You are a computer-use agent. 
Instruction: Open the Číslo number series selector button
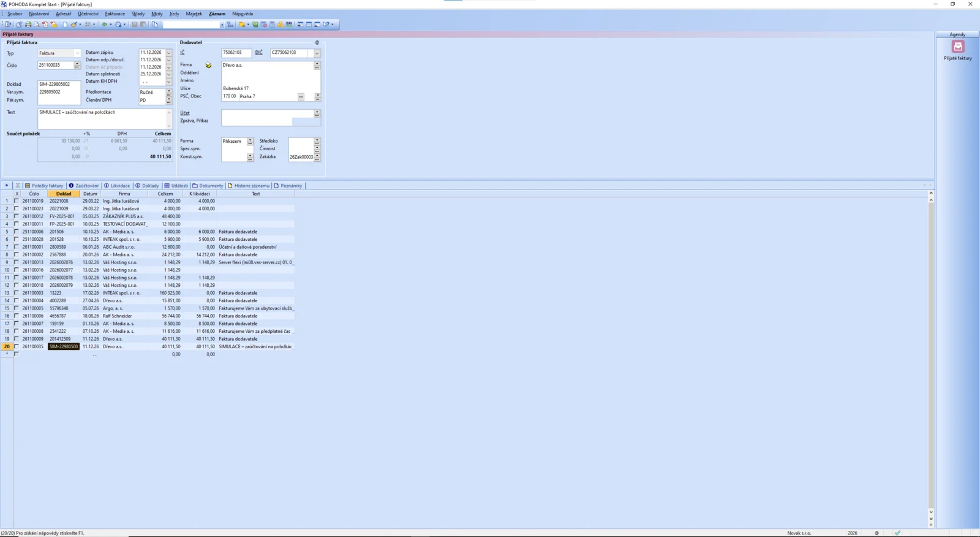pyautogui.click(x=77, y=65)
